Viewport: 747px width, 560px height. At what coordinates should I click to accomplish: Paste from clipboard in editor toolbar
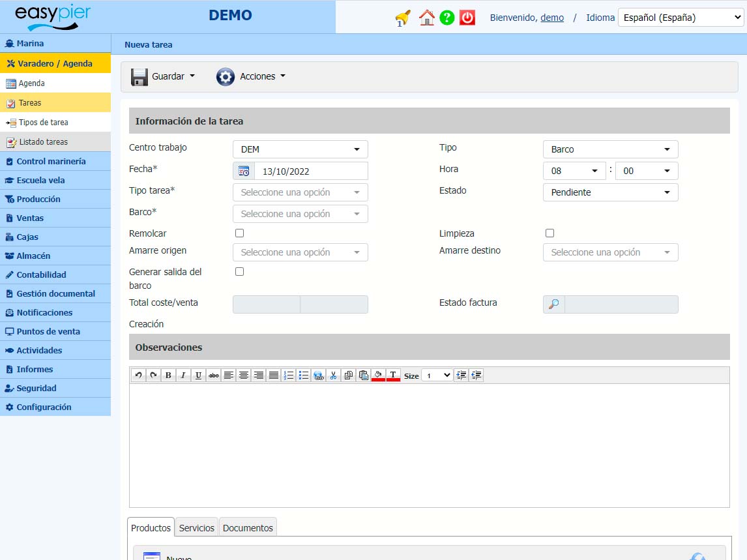tap(364, 376)
